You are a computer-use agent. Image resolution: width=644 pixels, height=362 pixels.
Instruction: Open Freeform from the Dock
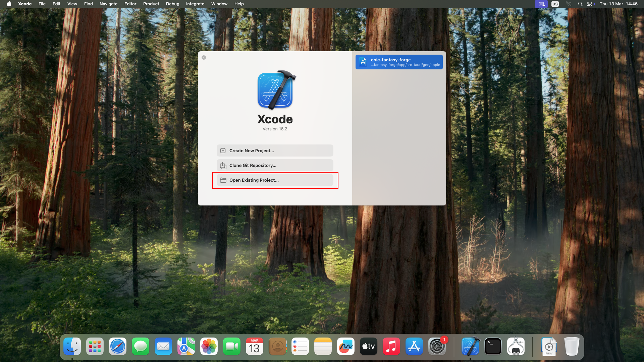tap(346, 346)
